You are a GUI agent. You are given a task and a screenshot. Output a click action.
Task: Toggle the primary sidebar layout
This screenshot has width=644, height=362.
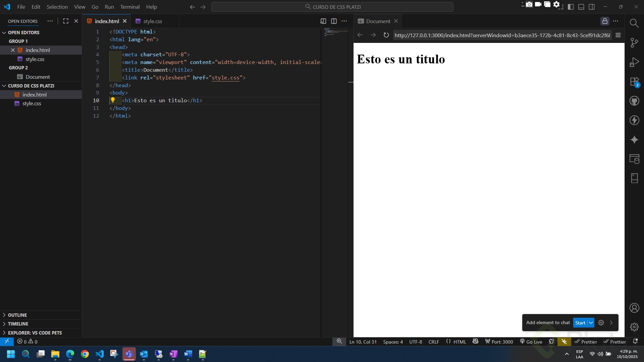(571, 7)
